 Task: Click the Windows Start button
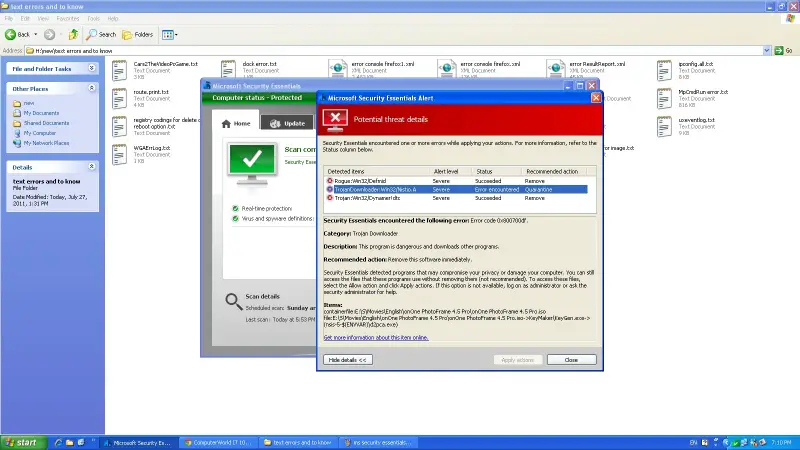[x=23, y=442]
